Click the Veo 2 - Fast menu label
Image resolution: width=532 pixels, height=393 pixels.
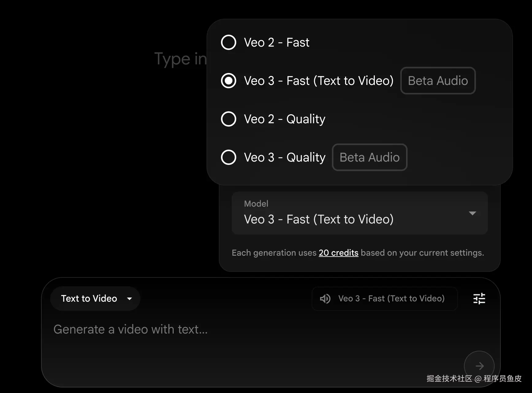[276, 42]
